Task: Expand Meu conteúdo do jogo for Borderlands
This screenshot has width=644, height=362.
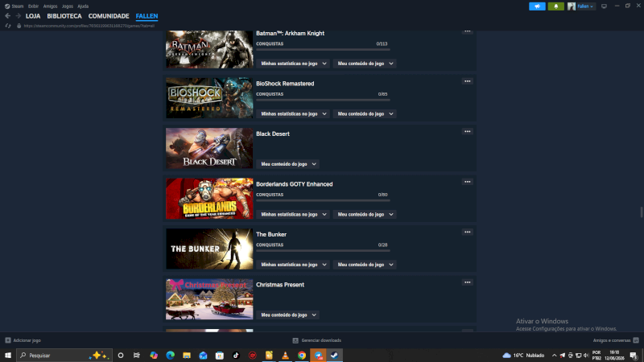Action: [365, 214]
